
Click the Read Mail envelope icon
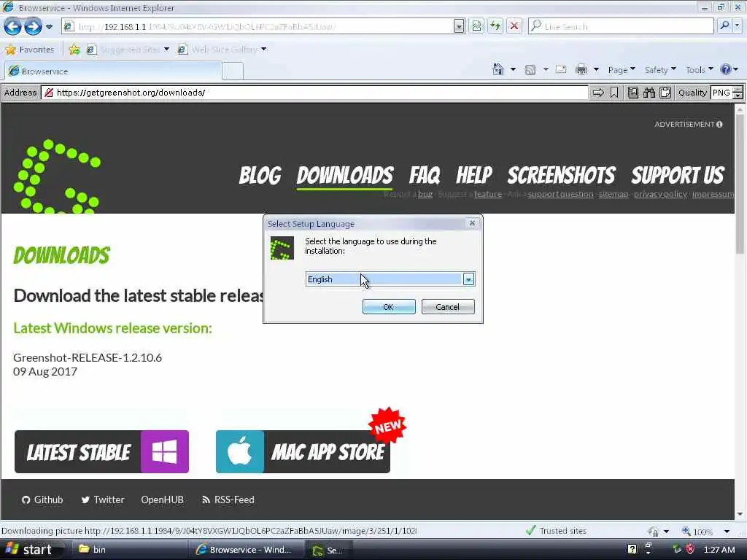[x=561, y=69]
